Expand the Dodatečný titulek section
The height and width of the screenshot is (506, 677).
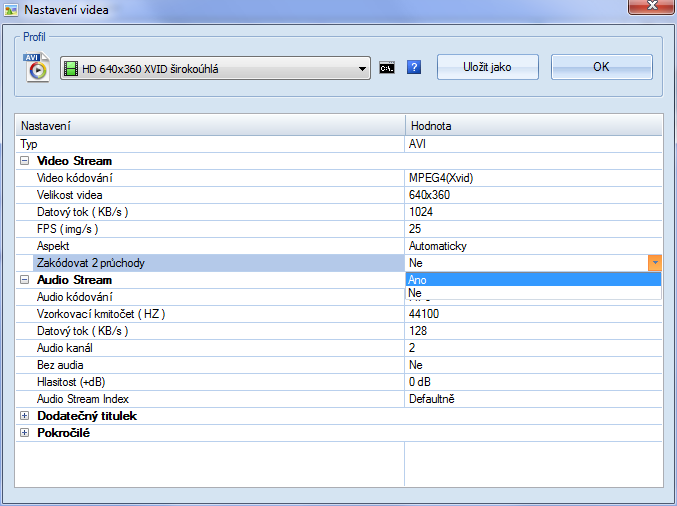25,416
